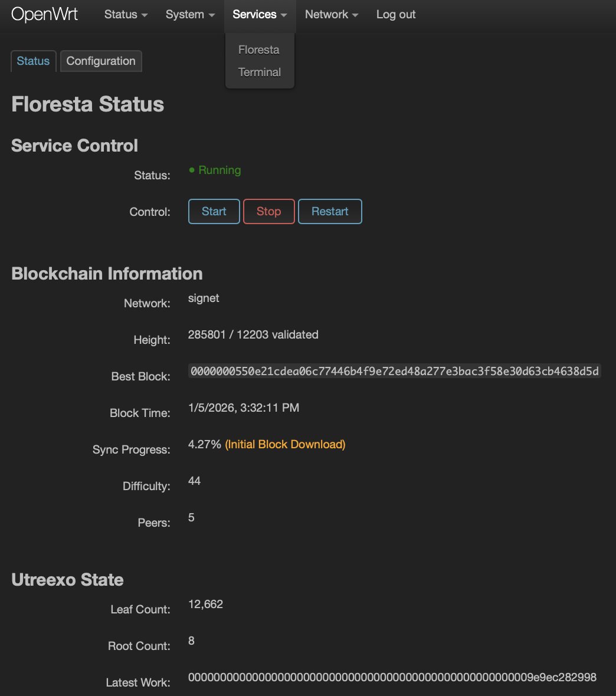Click the Services dropdown chevron icon

coord(285,15)
